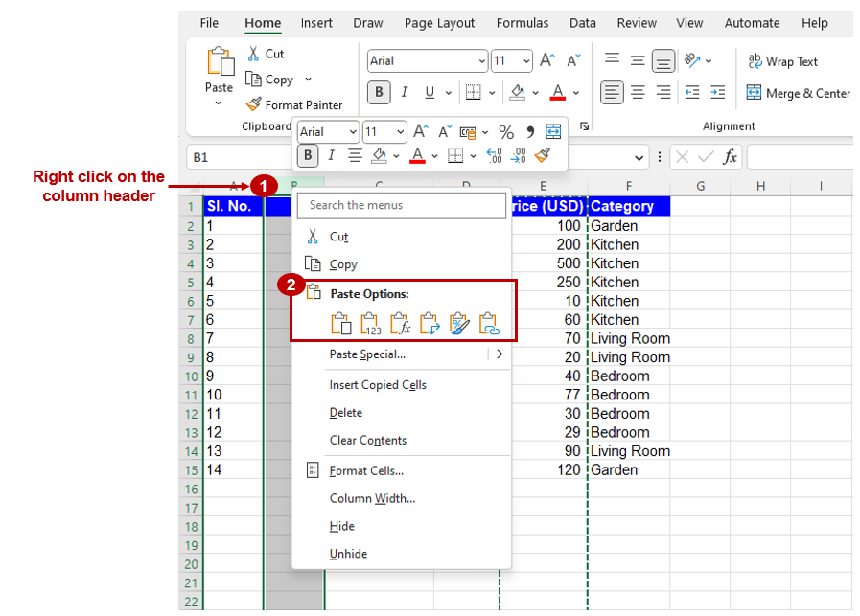Click the Orientation text angle icon
This screenshot has height=616, width=860.
692,60
